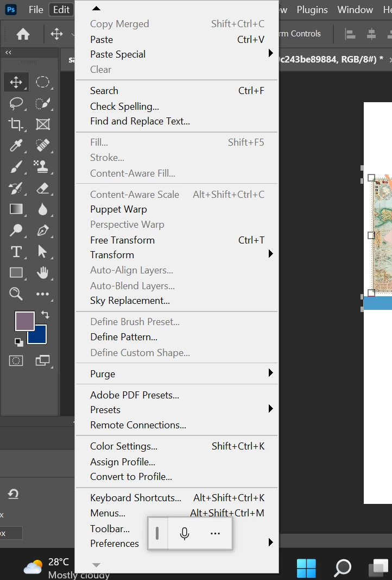This screenshot has height=580, width=392.
Task: Expand the Transform submenu
Action: [177, 255]
